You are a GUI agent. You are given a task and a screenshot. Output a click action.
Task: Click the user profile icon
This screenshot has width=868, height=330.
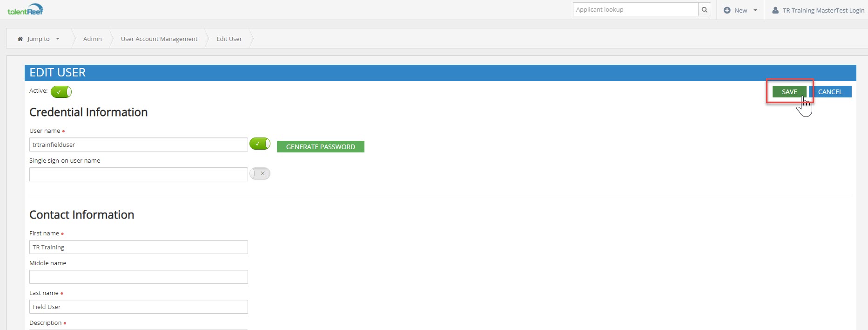point(775,10)
